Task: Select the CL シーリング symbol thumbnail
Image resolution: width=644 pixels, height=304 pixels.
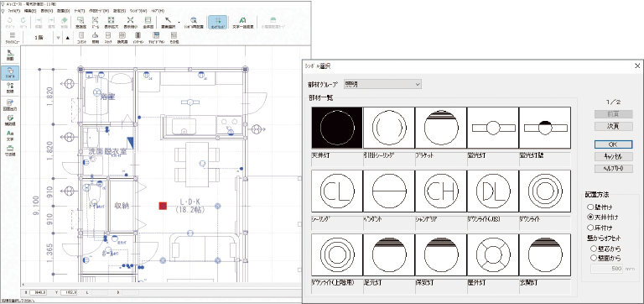Action: click(x=337, y=191)
